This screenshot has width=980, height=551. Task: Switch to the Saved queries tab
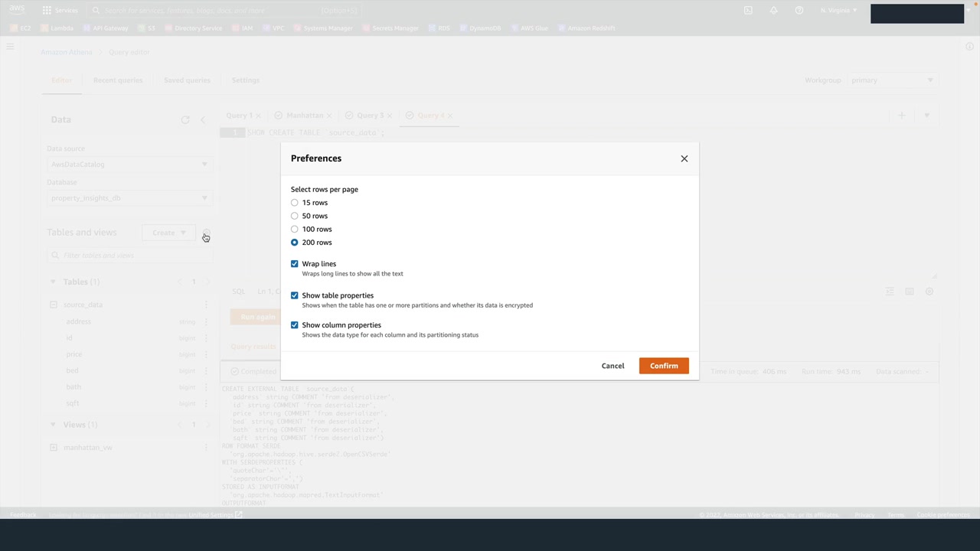coord(187,80)
